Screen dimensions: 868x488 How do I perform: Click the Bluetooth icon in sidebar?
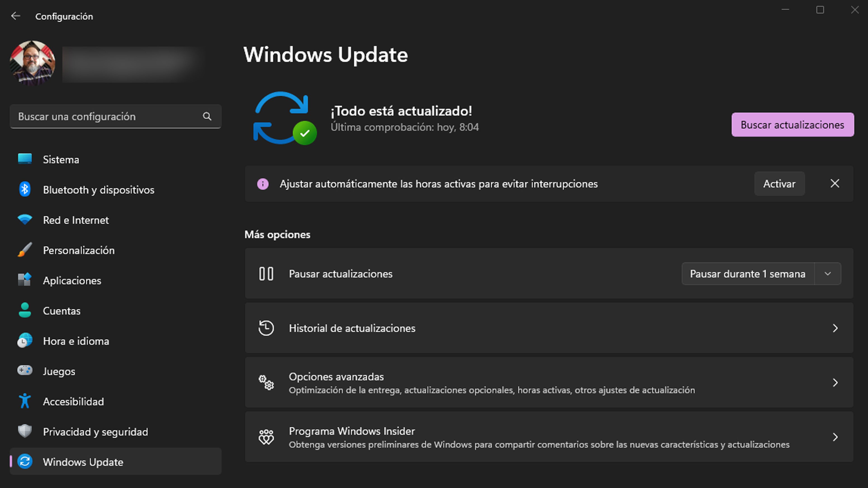25,189
